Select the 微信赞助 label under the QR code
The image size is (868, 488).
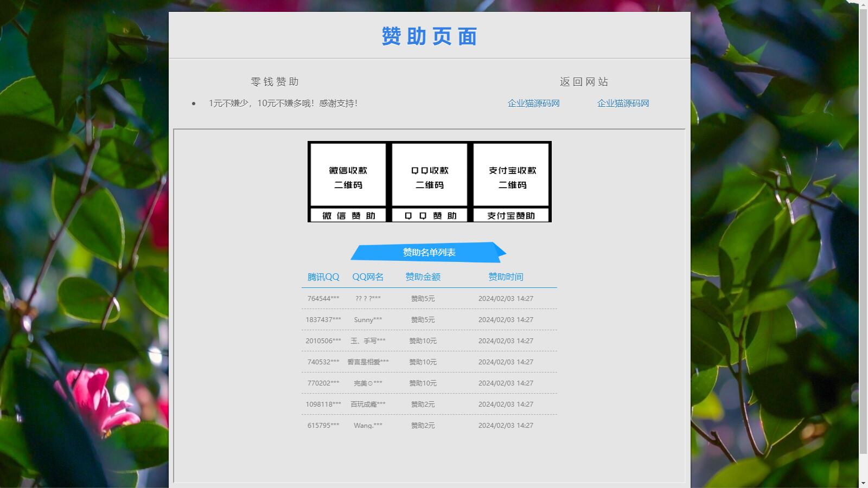pyautogui.click(x=348, y=216)
